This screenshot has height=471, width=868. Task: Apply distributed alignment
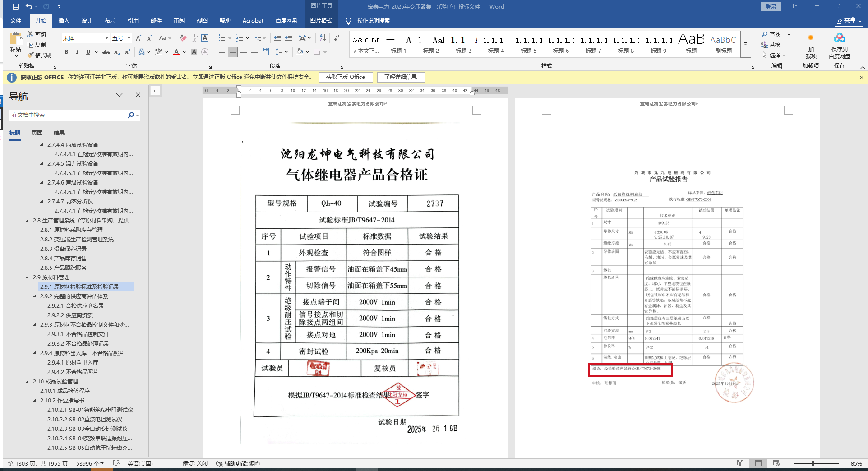[x=265, y=52]
